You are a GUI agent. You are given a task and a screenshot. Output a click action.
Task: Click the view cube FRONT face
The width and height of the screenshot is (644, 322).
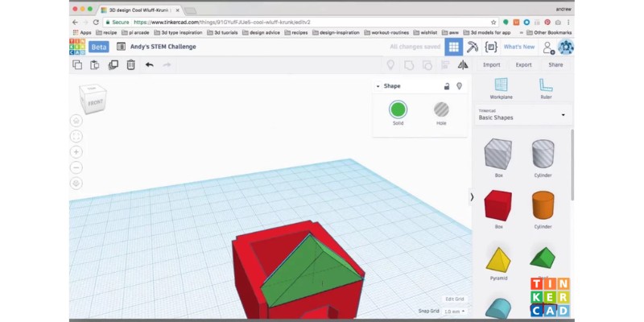point(96,103)
